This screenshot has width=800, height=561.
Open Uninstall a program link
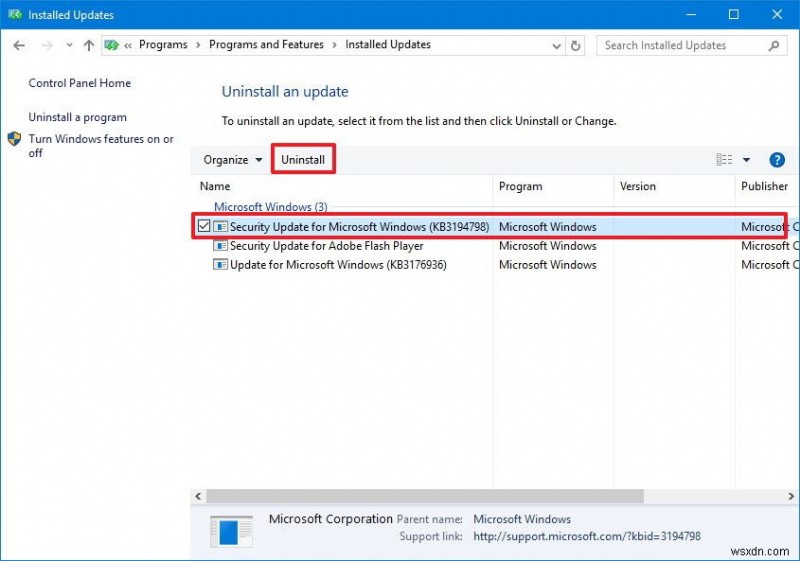tap(78, 117)
